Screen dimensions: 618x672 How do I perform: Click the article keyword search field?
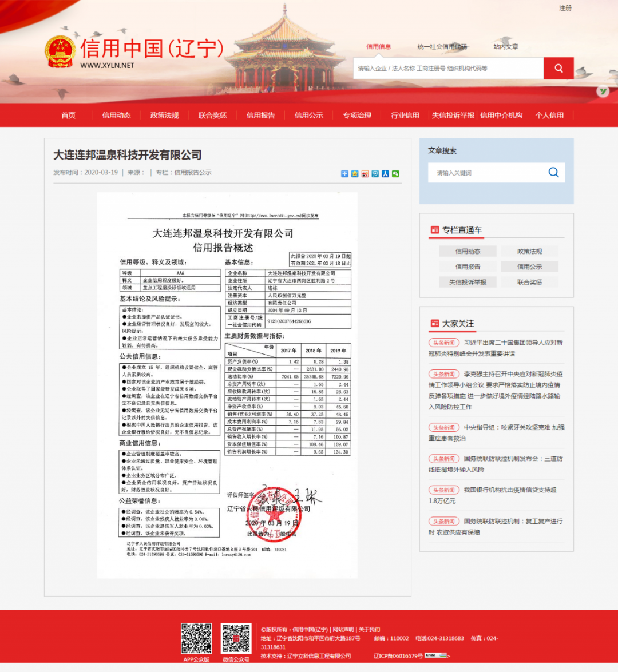[x=486, y=173]
